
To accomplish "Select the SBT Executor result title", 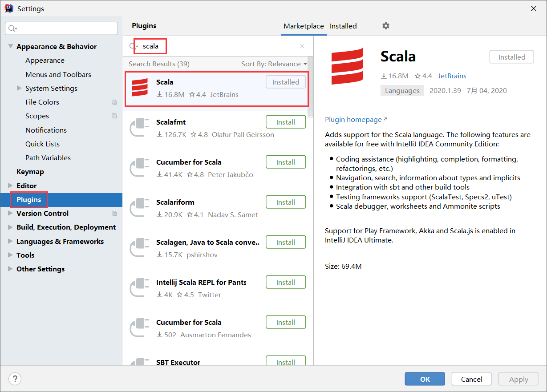I will 178,362.
